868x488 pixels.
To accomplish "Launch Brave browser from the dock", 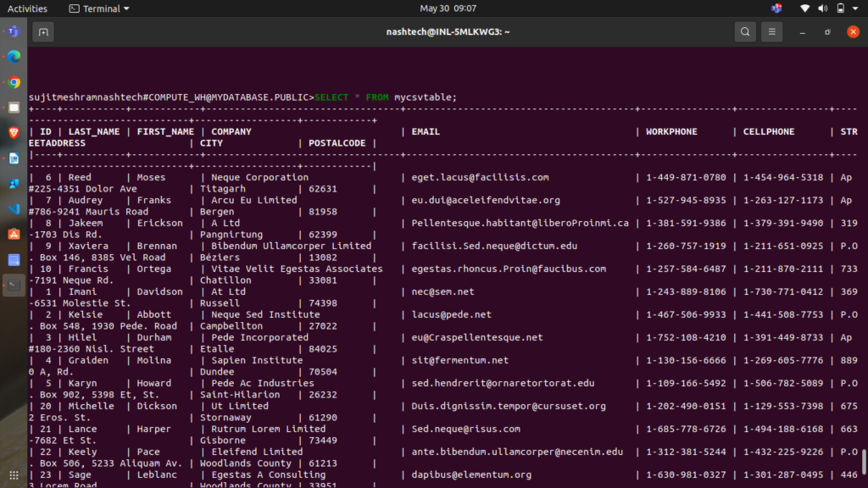I will point(14,133).
